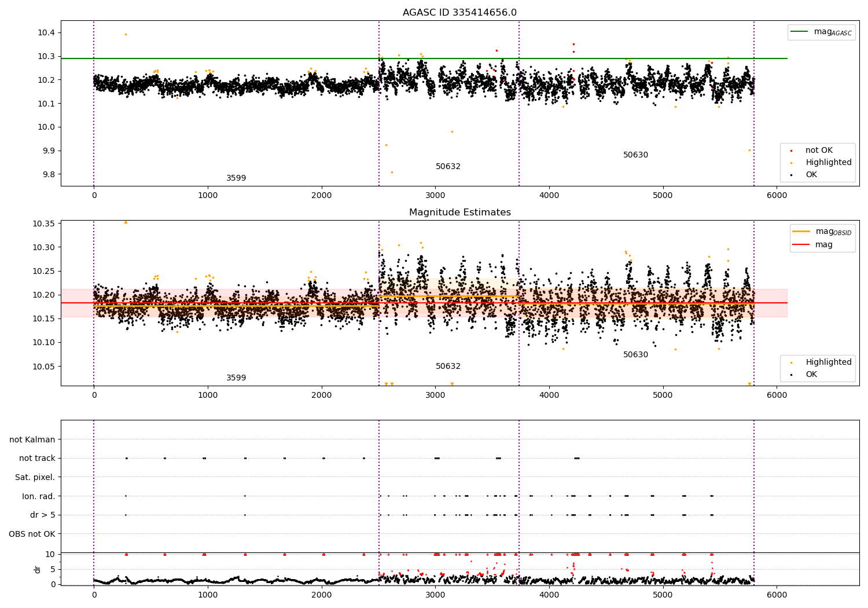Select the 10.4 y-axis tick label
Image resolution: width=868 pixels, height=608 pixels.
tap(46, 32)
